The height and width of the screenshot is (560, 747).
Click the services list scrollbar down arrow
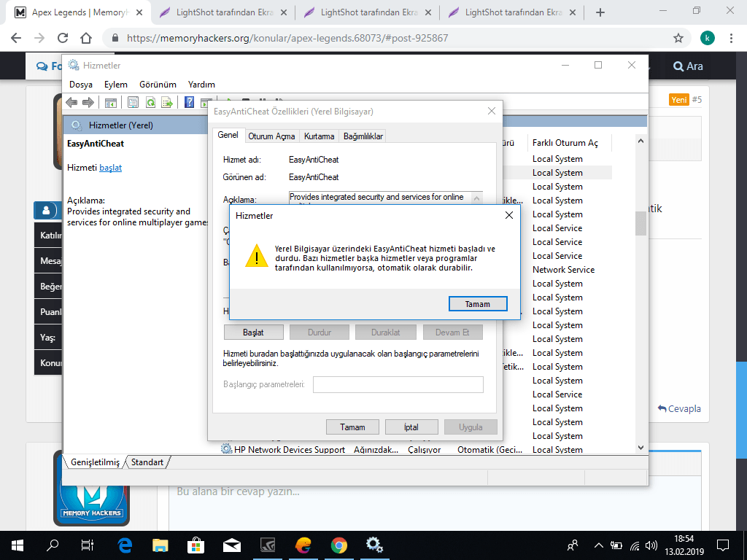click(640, 448)
